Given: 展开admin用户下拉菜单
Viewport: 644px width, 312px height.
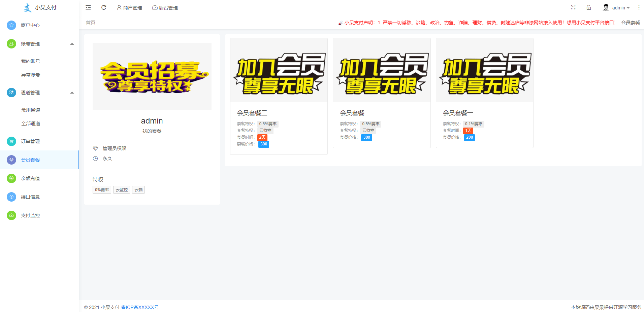Looking at the screenshot, I should coord(619,7).
